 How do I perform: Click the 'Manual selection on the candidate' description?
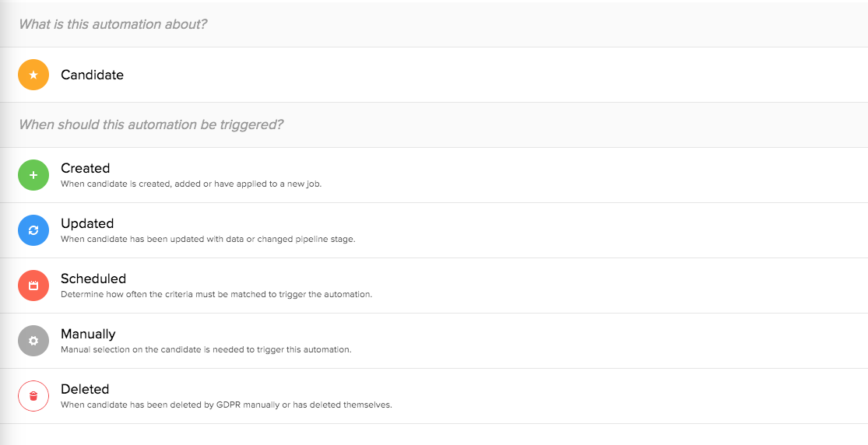206,350
